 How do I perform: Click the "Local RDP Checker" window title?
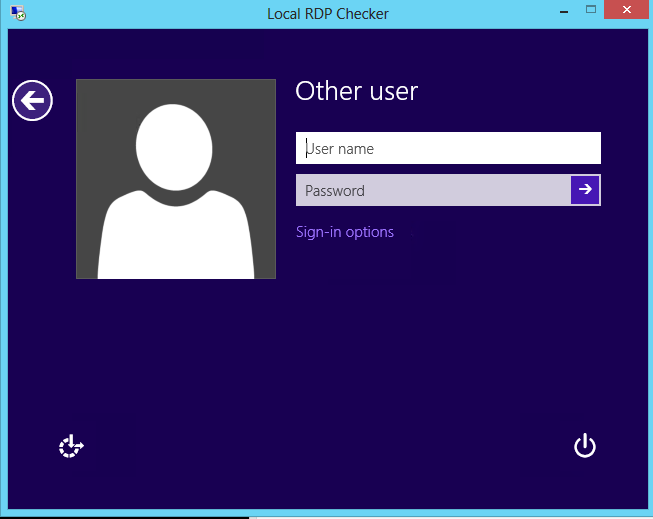coord(328,14)
